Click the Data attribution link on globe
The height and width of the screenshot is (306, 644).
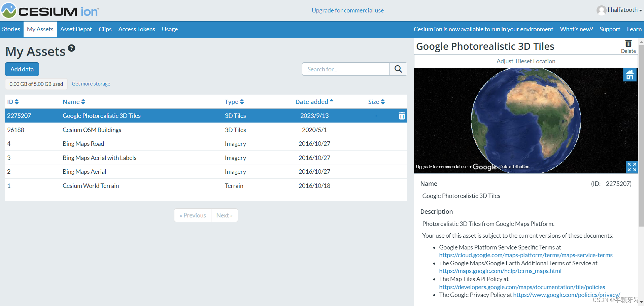click(514, 167)
